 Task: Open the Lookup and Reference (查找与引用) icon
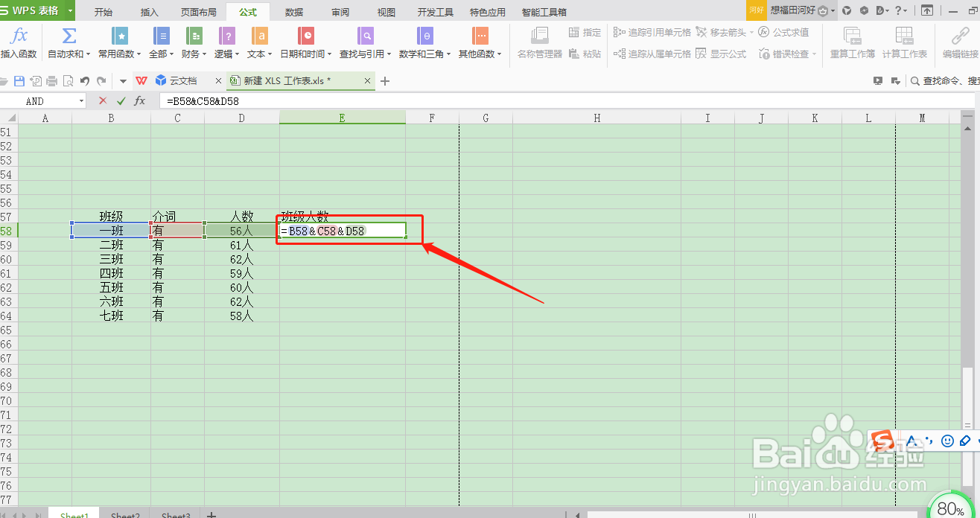(x=366, y=36)
